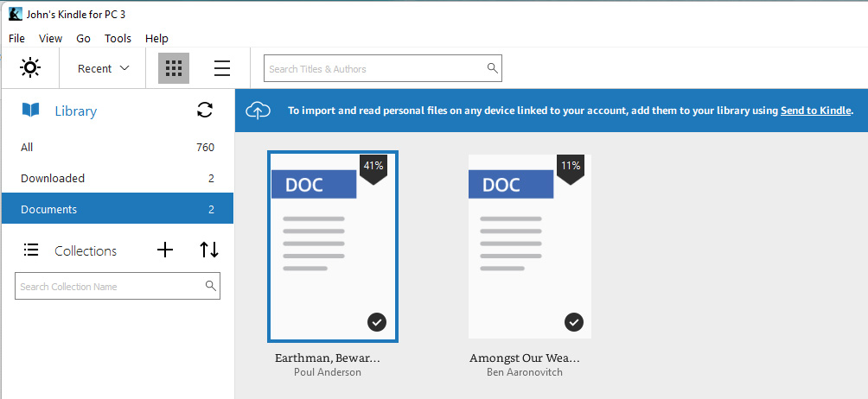Viewport: 868px width, 399px height.
Task: Add a new collection with the plus icon
Action: click(165, 250)
